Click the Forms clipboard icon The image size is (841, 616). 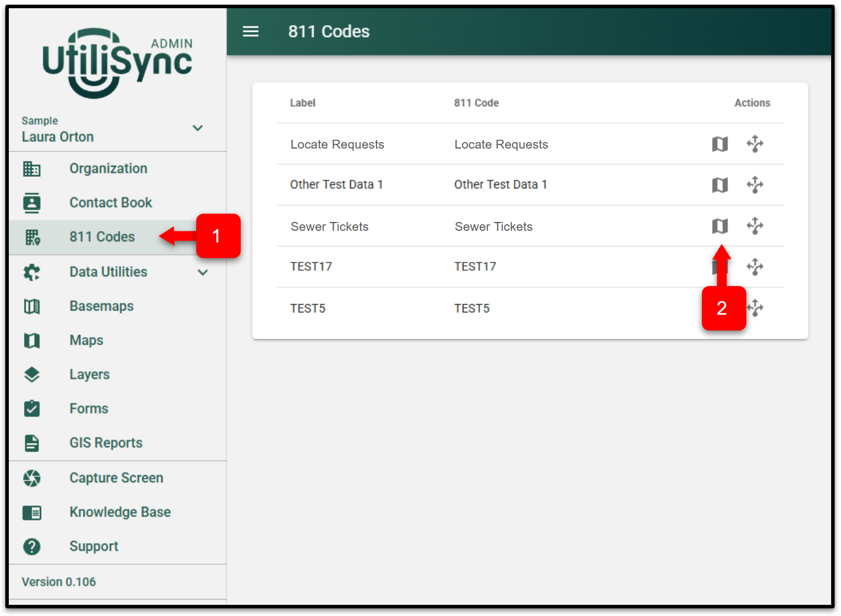pos(32,408)
